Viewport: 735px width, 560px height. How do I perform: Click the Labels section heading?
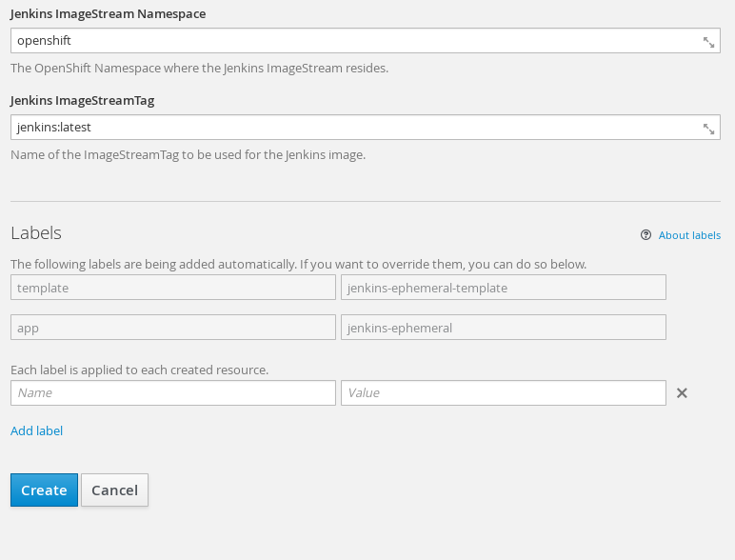36,233
